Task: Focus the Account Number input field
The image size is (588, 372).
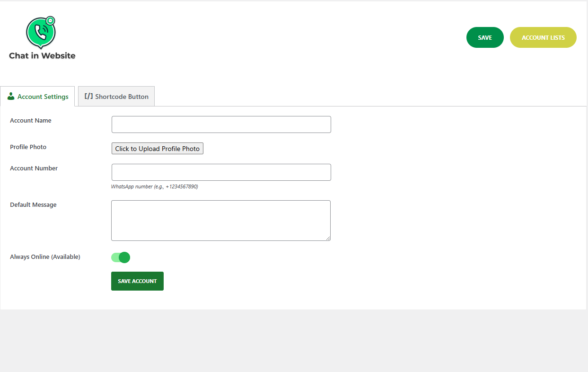Action: tap(221, 172)
